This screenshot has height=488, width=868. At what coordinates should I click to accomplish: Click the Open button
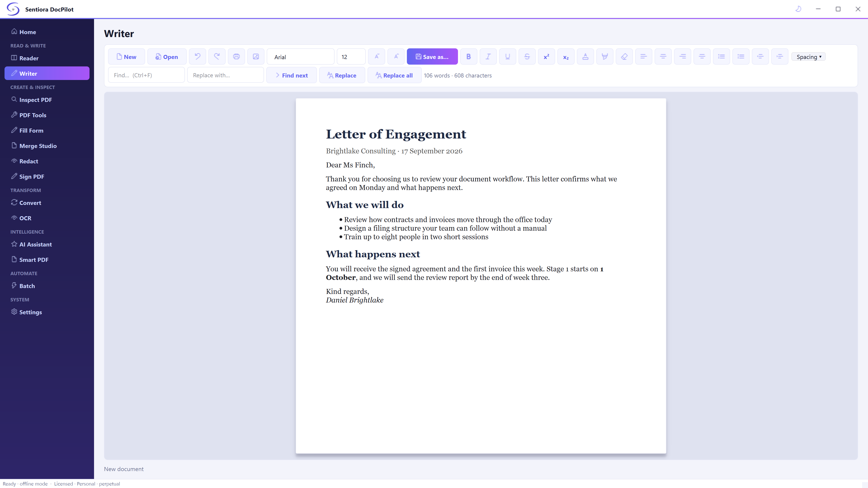click(x=167, y=56)
